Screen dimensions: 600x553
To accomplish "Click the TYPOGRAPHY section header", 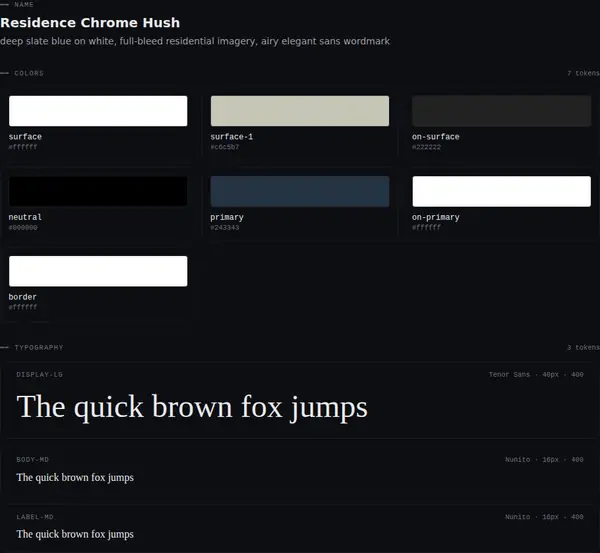I will 39,347.
